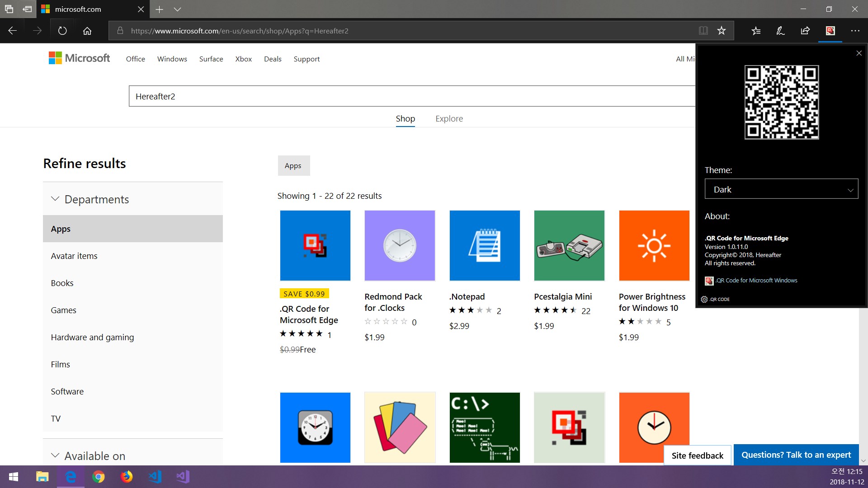The image size is (868, 488).
Task: Click the Pcestalgia Mini app thumbnail
Action: coord(569,245)
